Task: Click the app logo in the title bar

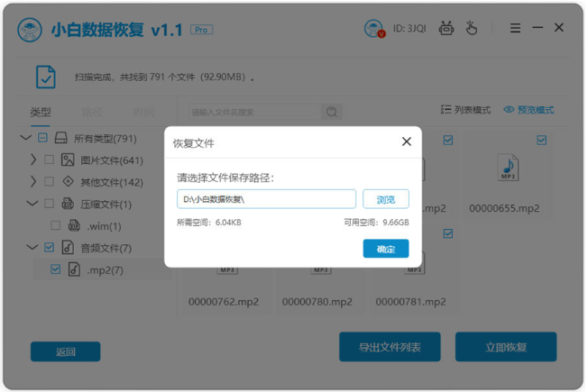Action: (30, 30)
